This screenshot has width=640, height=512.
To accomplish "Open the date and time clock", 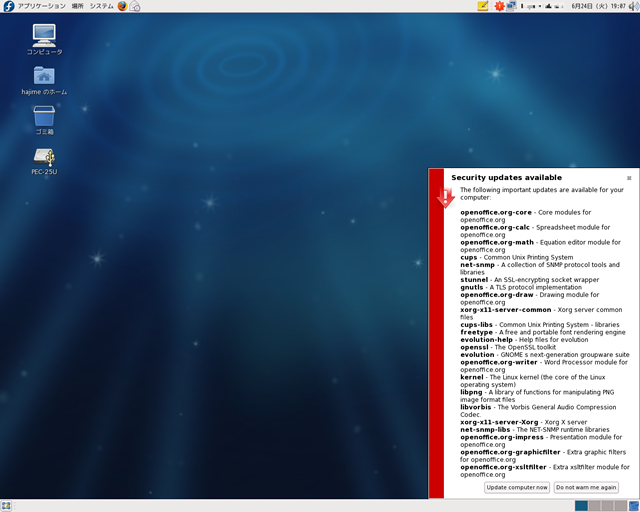I will coord(598,6).
